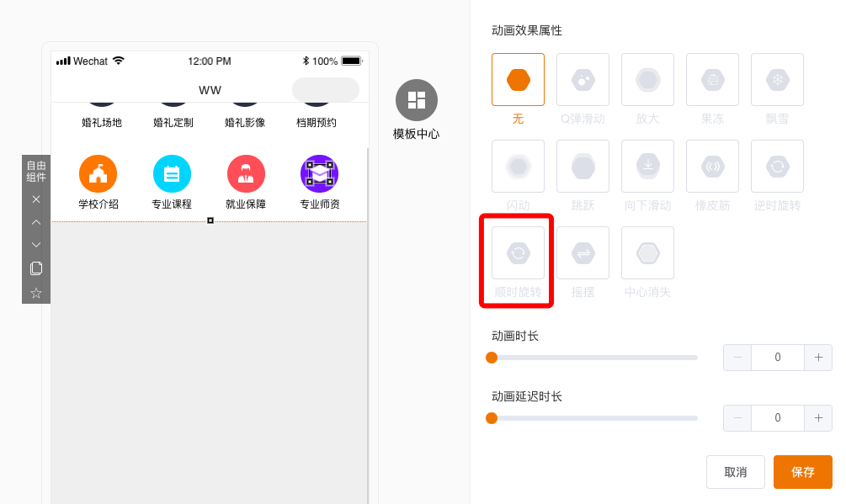Click the 取消 cancel button
846x504 pixels.
pos(736,472)
